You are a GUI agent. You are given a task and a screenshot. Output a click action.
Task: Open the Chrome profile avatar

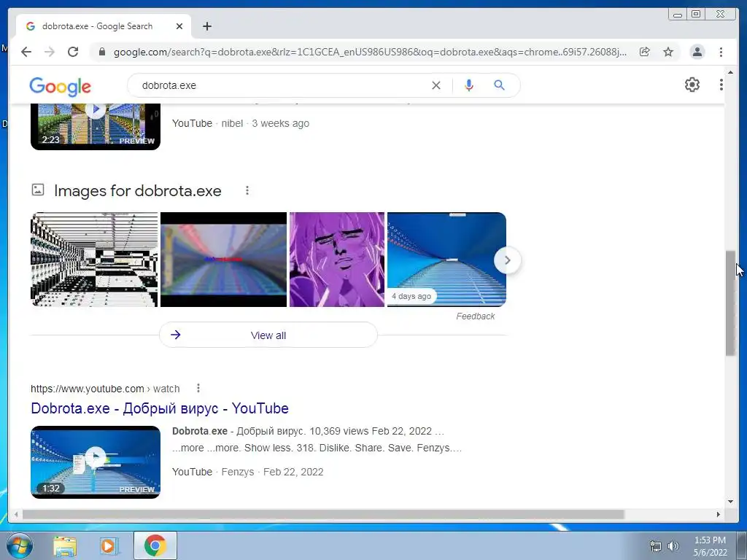point(697,52)
